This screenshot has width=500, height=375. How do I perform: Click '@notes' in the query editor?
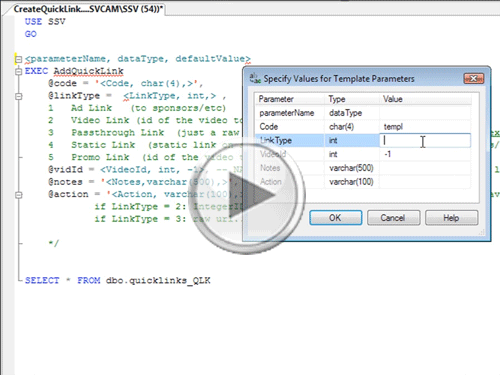[65, 182]
